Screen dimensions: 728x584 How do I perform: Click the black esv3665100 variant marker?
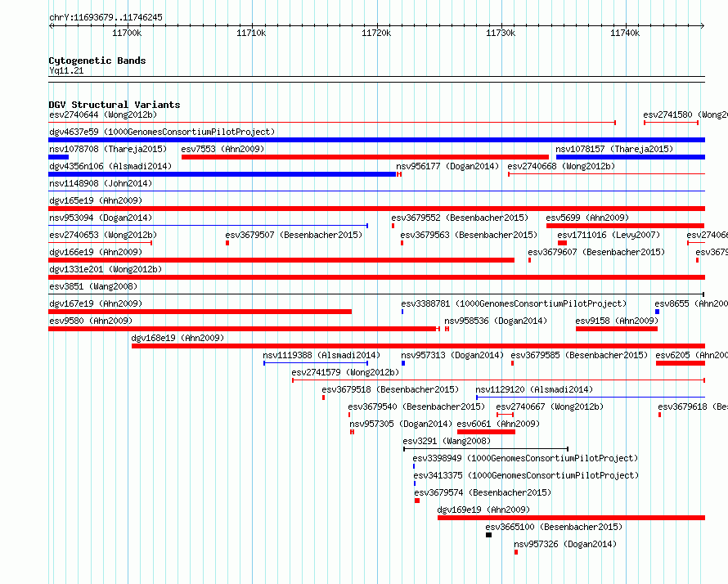(x=488, y=535)
